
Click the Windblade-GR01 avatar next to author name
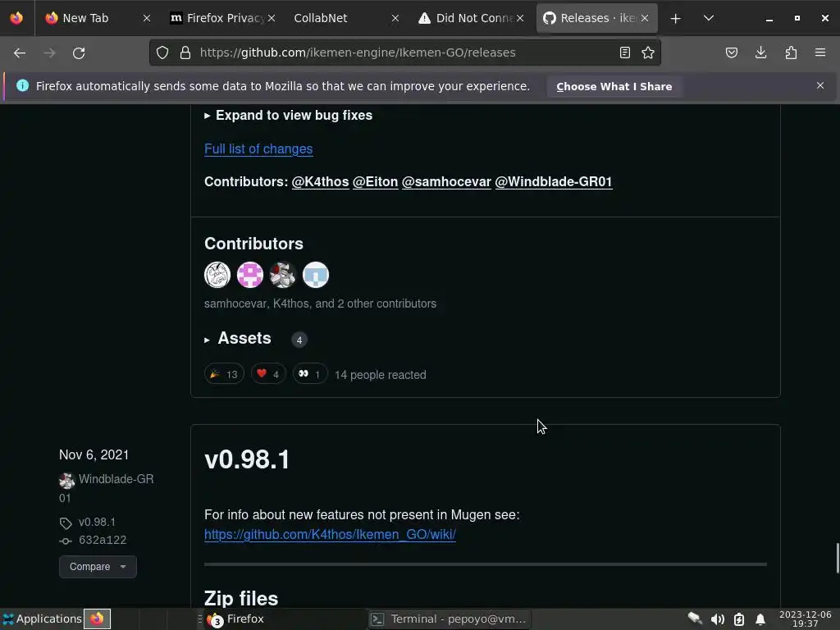pyautogui.click(x=67, y=481)
